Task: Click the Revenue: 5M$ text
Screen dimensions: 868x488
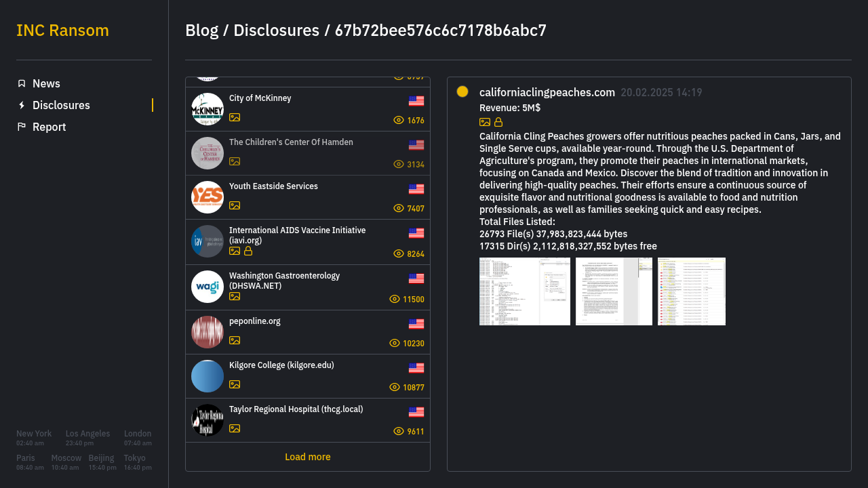Action: 510,108
